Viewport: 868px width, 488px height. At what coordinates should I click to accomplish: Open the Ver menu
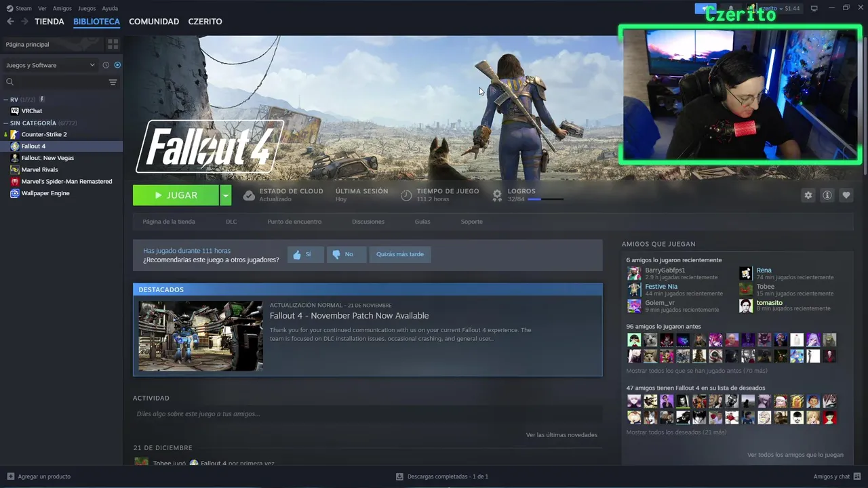[42, 8]
